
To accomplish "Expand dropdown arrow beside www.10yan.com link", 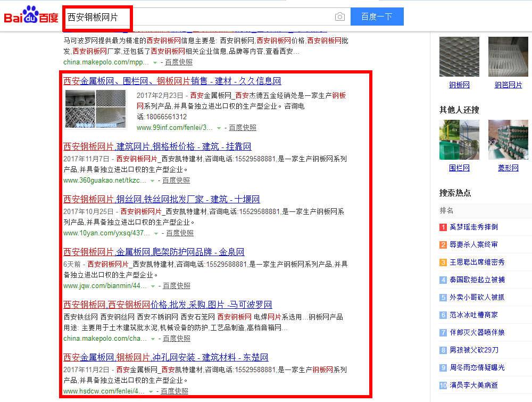I will [156, 234].
